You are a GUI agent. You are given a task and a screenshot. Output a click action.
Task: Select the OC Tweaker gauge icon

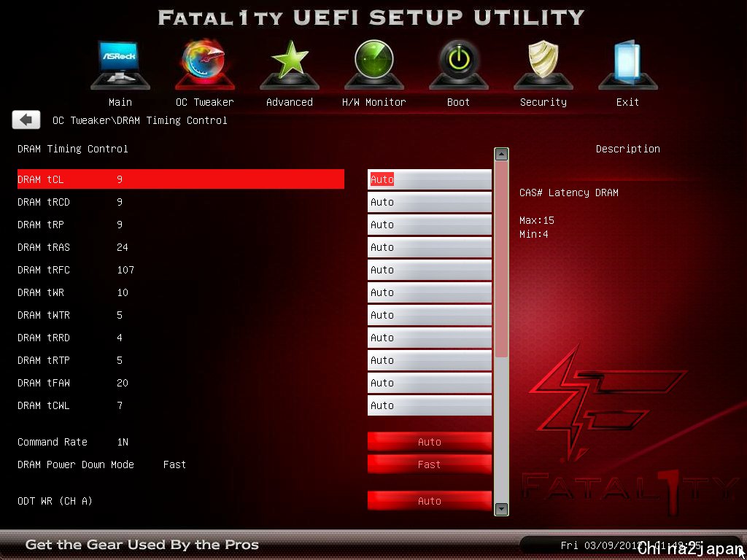coord(205,65)
